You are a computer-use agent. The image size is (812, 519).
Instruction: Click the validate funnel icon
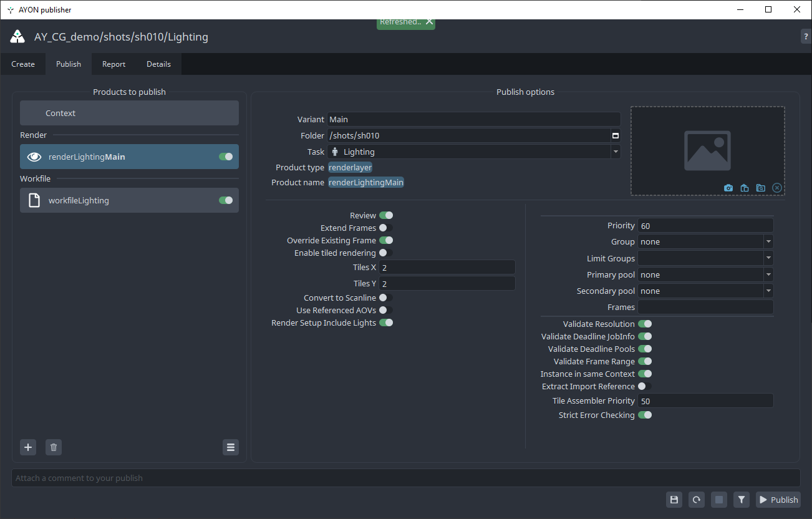(741, 500)
